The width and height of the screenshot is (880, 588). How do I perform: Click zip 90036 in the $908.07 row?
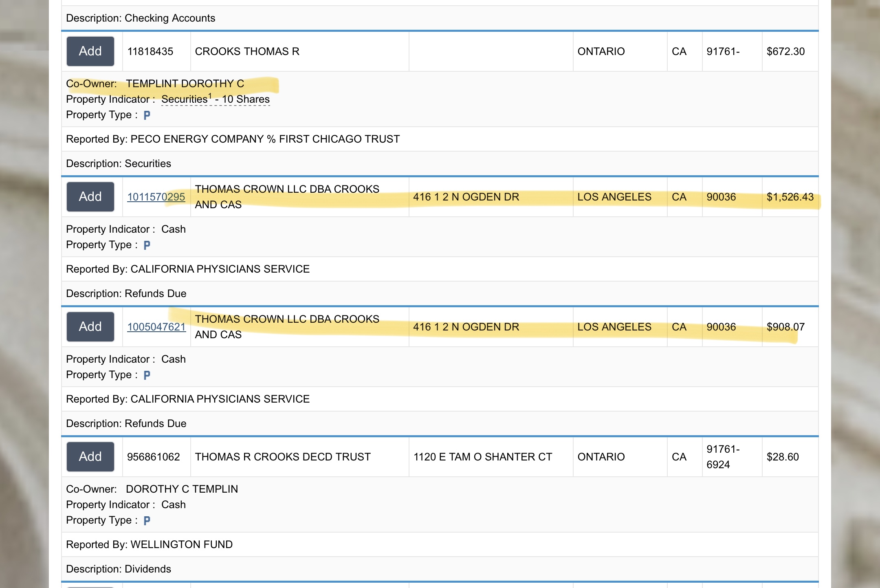click(721, 327)
